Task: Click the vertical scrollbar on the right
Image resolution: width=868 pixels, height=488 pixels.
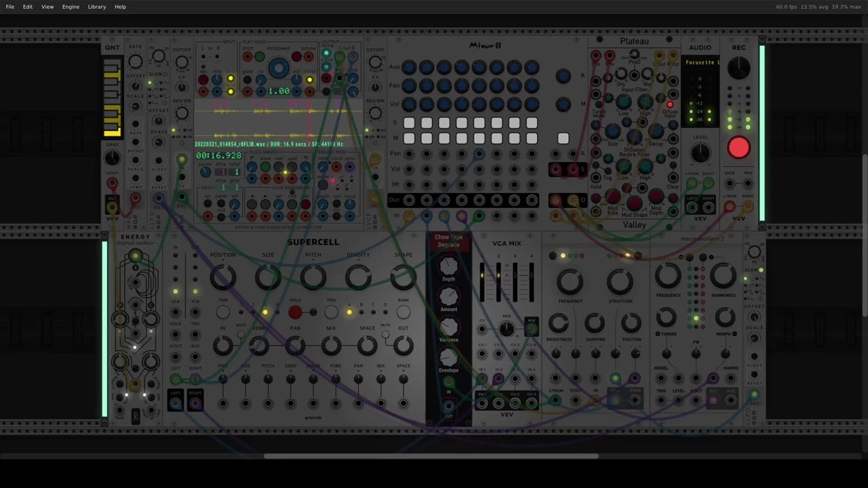Action: pyautogui.click(x=865, y=236)
